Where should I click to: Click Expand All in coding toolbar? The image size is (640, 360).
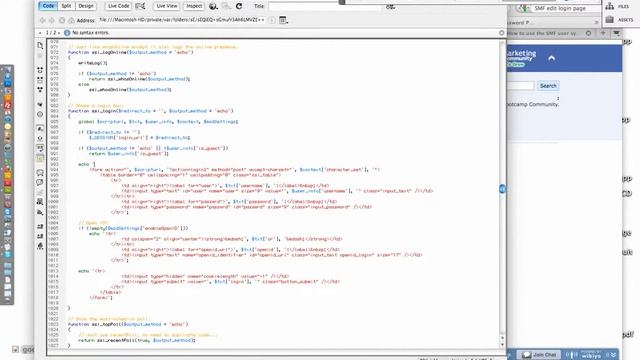[40, 90]
